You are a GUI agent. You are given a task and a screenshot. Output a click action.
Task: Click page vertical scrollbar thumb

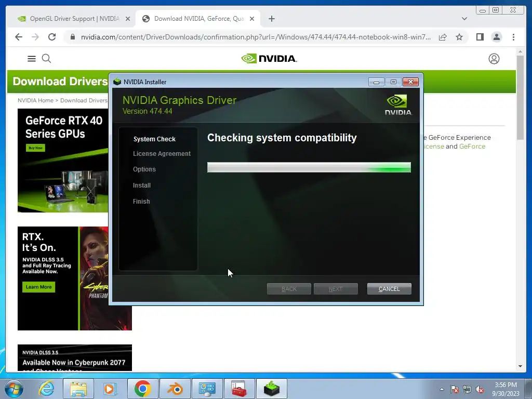coord(520,97)
